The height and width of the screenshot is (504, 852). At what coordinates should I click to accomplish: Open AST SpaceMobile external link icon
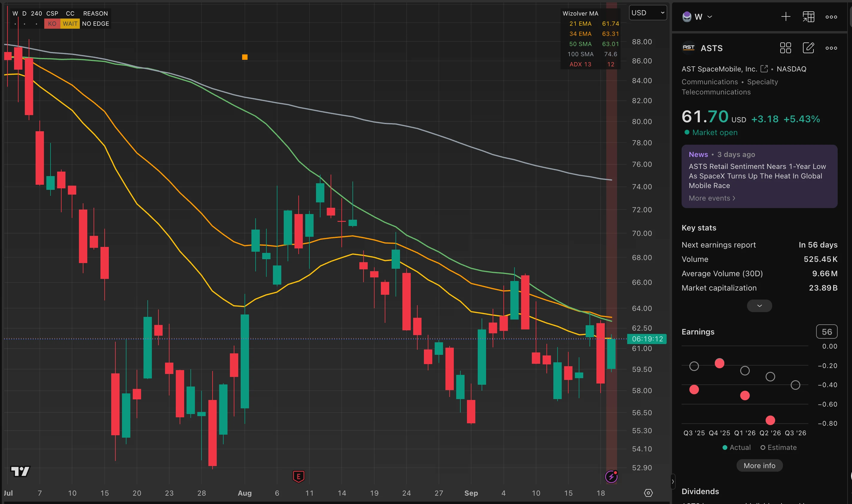point(764,68)
